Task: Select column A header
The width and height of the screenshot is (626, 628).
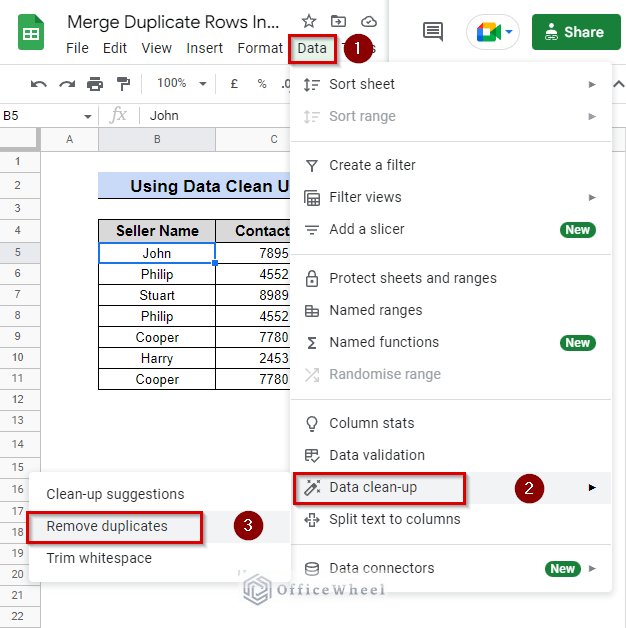Action: pos(70,139)
